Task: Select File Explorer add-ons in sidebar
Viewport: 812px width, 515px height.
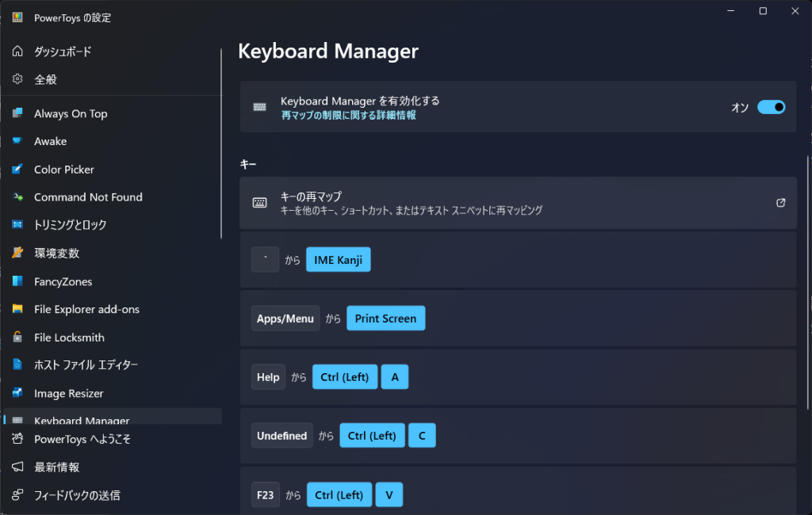Action: (x=113, y=308)
